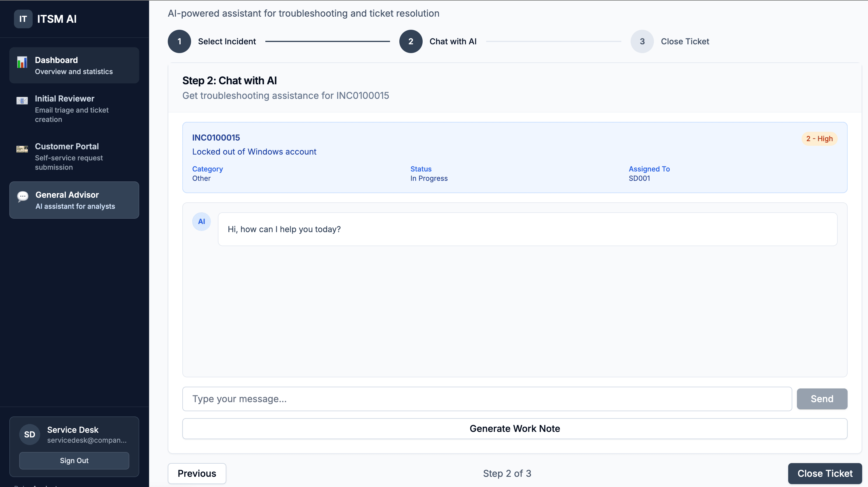Open the INC0100015 incident link
868x487 pixels.
point(216,138)
